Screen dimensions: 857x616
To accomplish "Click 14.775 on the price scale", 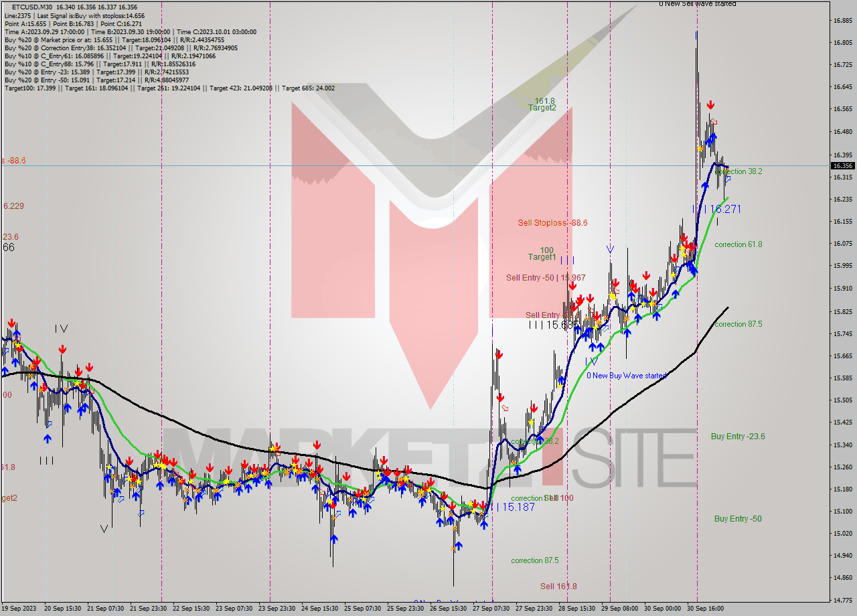I will coord(842,601).
